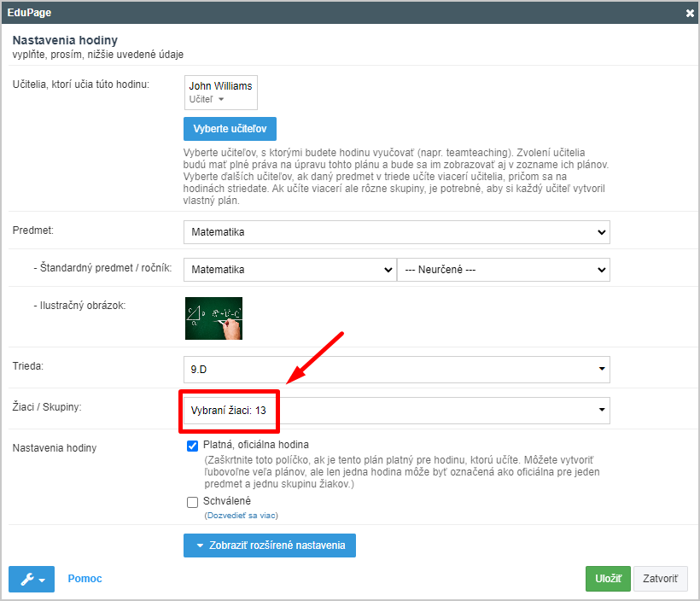Image resolution: width=700 pixels, height=601 pixels.
Task: Open the Neurčené year dropdown
Action: tap(504, 270)
